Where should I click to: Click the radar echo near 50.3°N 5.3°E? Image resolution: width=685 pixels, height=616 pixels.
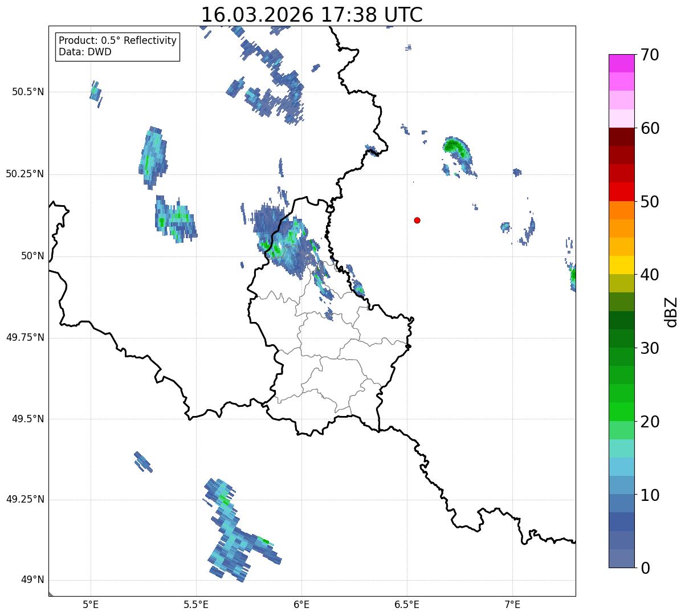click(x=153, y=158)
